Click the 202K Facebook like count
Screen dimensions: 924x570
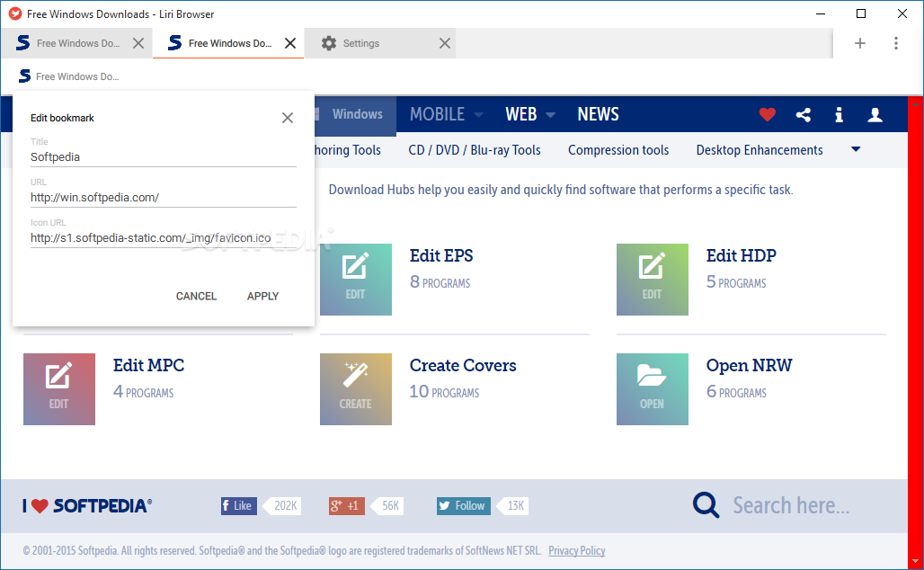pos(285,506)
